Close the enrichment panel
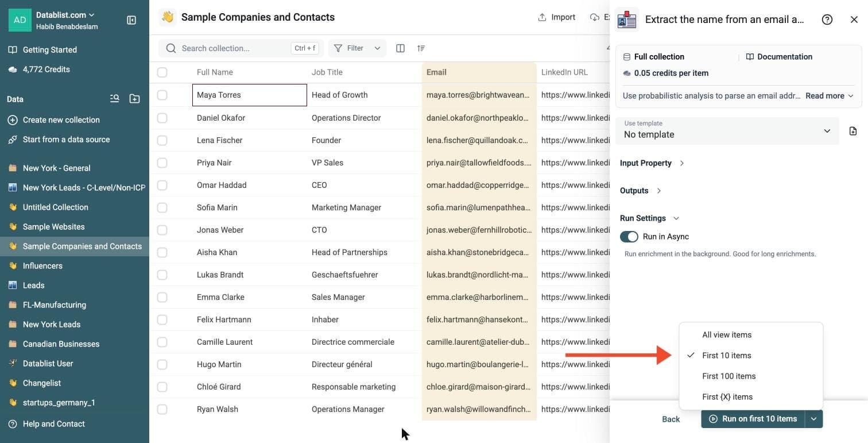The image size is (868, 443). pos(854,20)
